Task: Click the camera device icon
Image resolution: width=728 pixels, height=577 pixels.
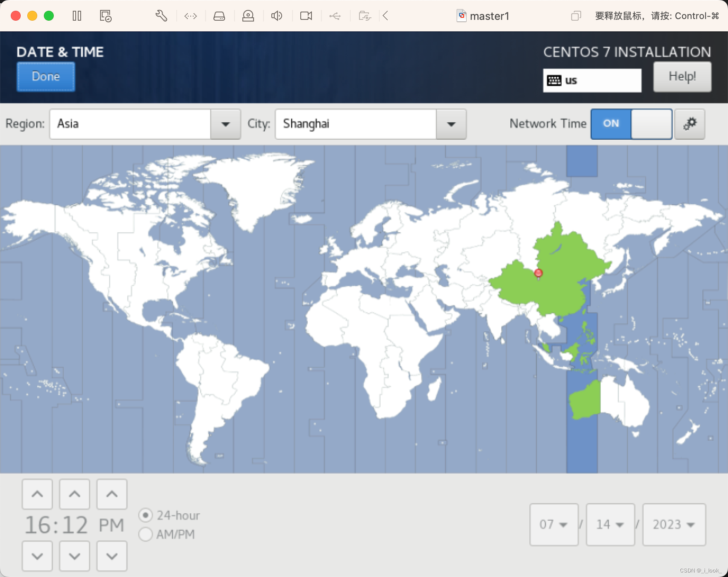Action: pyautogui.click(x=306, y=16)
